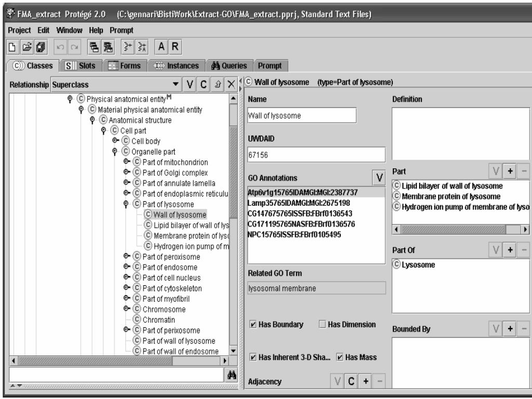Viewport: 532px width, 399px height.
Task: Click the binoculars search icon below class tree
Action: (x=232, y=375)
